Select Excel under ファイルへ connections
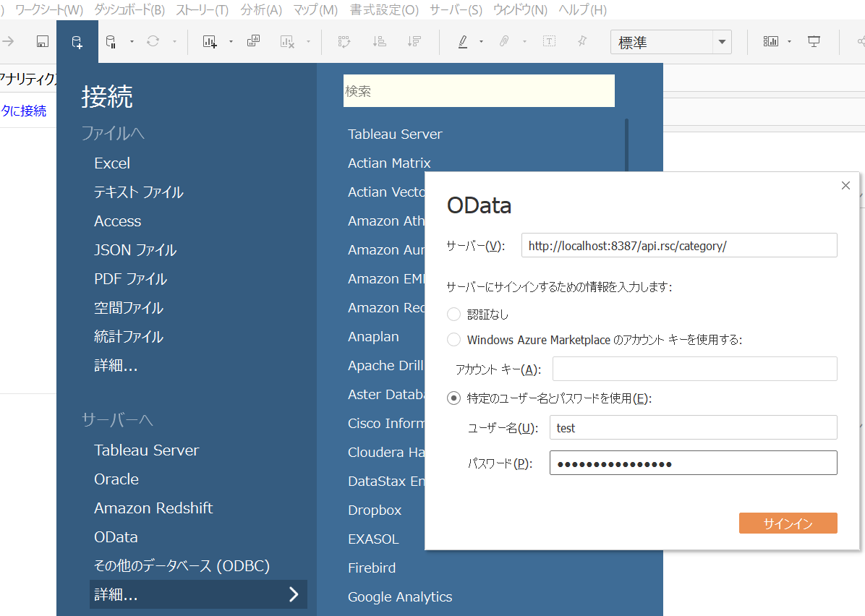 tap(112, 163)
